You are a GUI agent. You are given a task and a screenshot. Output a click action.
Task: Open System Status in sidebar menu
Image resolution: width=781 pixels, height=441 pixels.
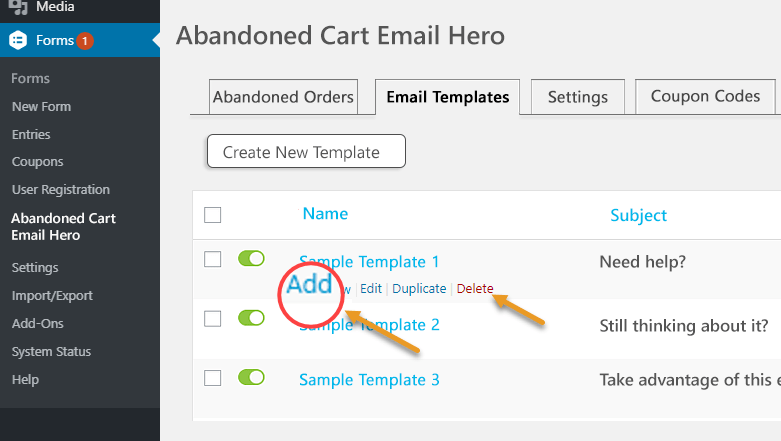pos(51,351)
